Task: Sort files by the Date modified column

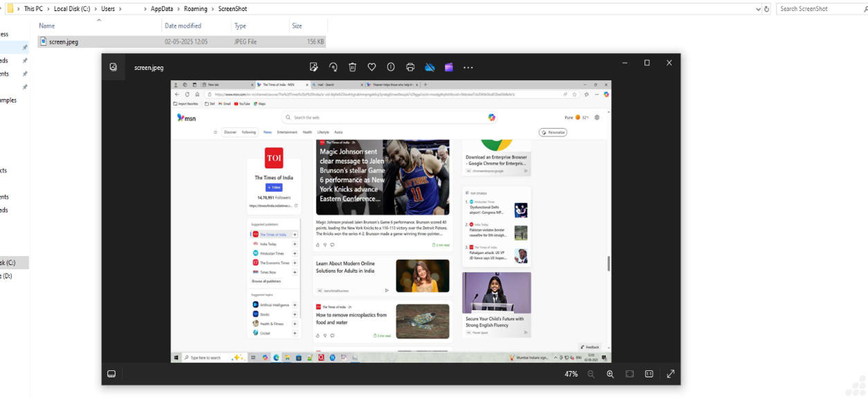Action: [183, 26]
